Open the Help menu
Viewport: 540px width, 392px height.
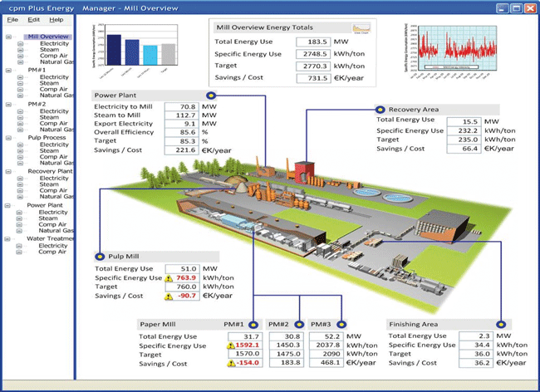[x=56, y=20]
